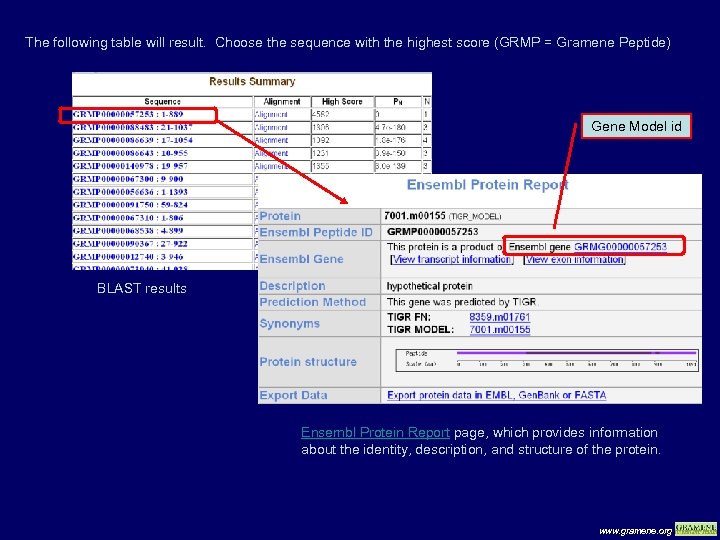Select the High Score column header
Viewport: 720px width, 540px height.
click(x=342, y=101)
